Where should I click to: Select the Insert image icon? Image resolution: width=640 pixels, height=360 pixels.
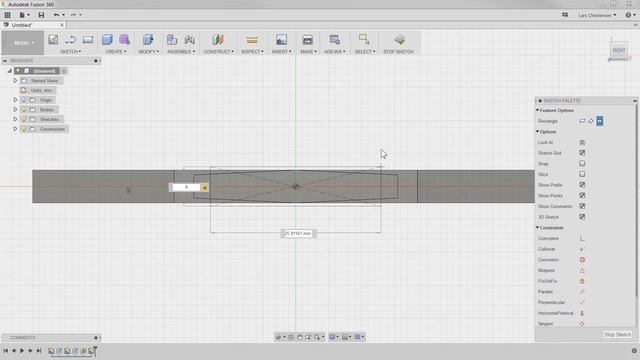(x=281, y=40)
